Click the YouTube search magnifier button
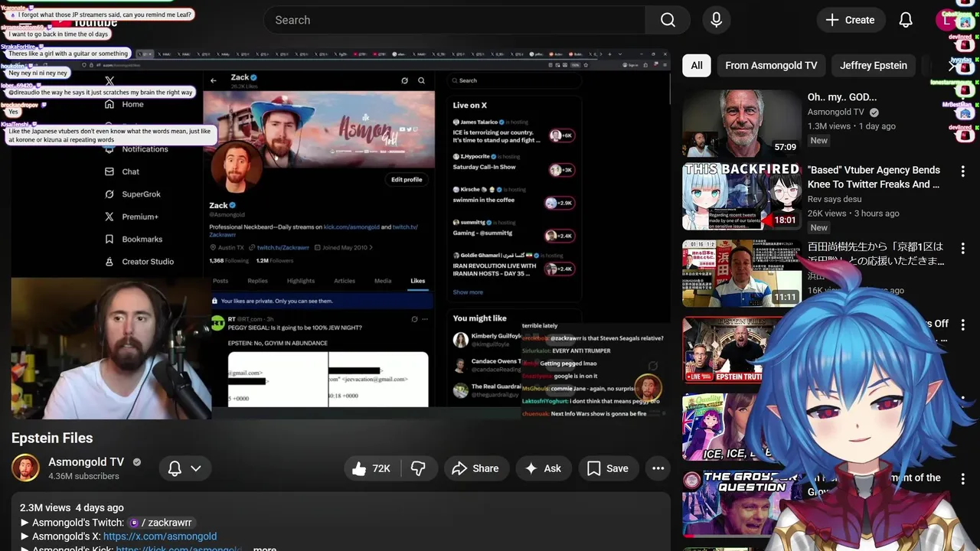 pos(668,20)
